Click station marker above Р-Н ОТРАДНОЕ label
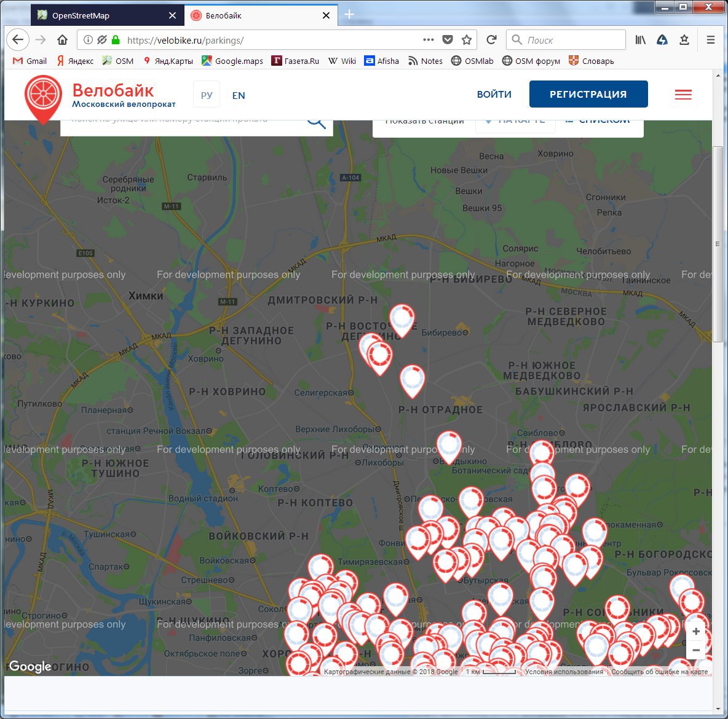Screen dimensions: 728x719 [x=413, y=380]
